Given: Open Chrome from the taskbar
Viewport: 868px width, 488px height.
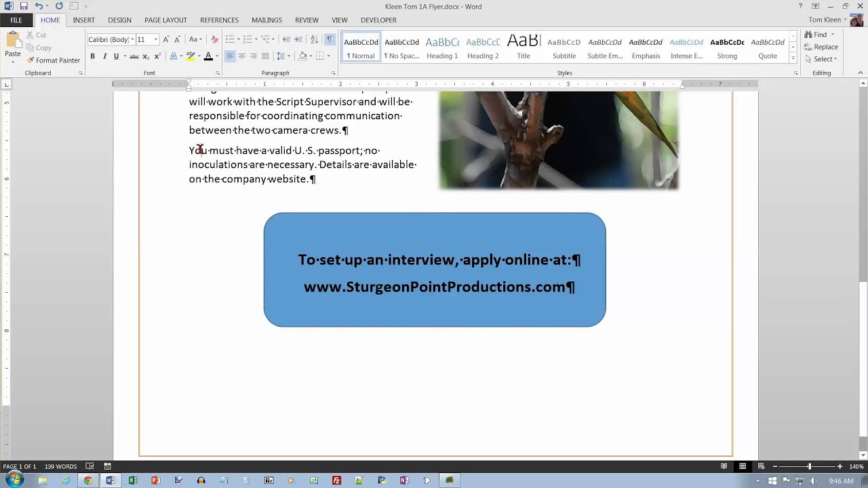Looking at the screenshot, I should tap(88, 481).
